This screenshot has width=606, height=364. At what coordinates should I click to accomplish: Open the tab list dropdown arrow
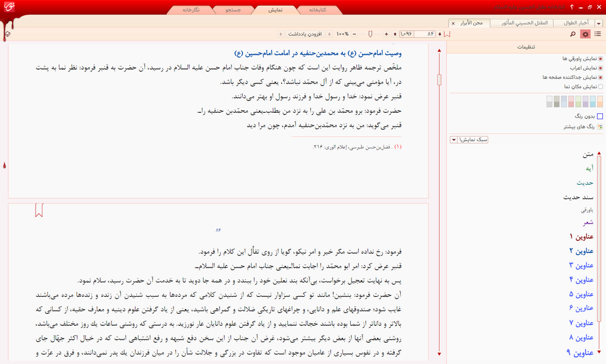click(599, 24)
